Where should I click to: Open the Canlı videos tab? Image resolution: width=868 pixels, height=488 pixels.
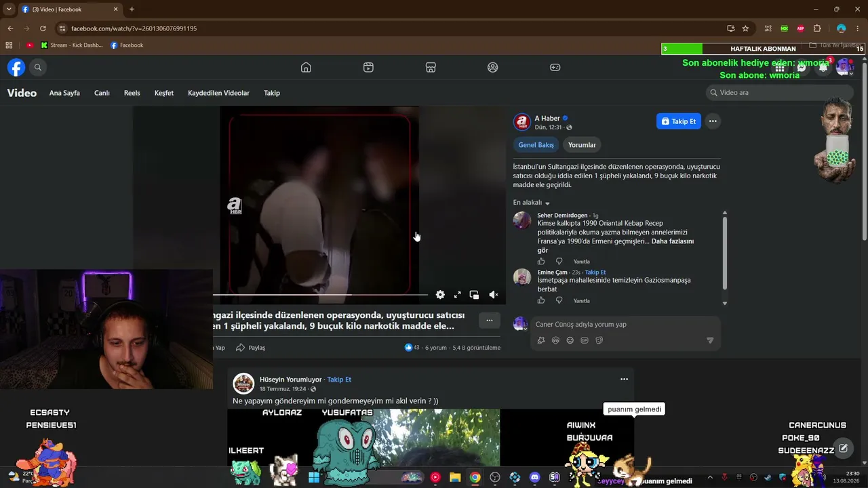tap(102, 93)
